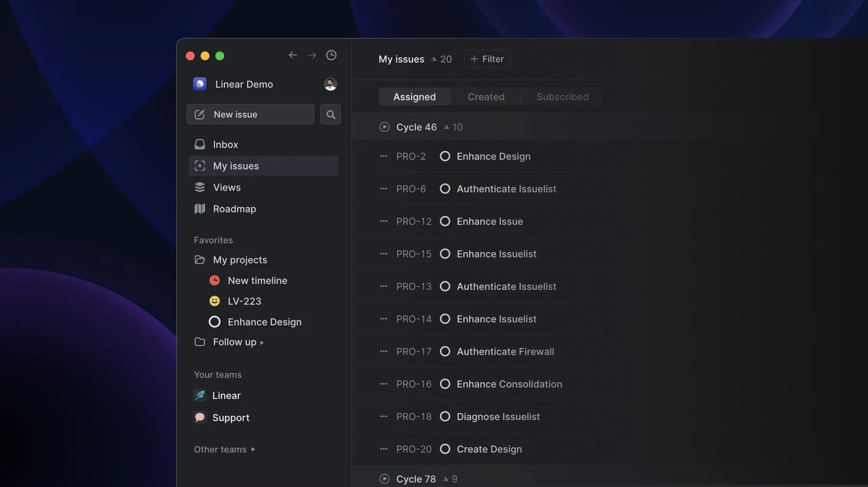Add a filter with Filter button
This screenshot has height=487, width=868.
tap(487, 59)
